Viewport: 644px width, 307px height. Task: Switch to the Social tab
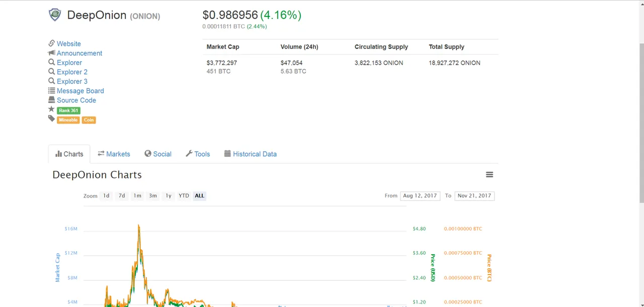[158, 154]
